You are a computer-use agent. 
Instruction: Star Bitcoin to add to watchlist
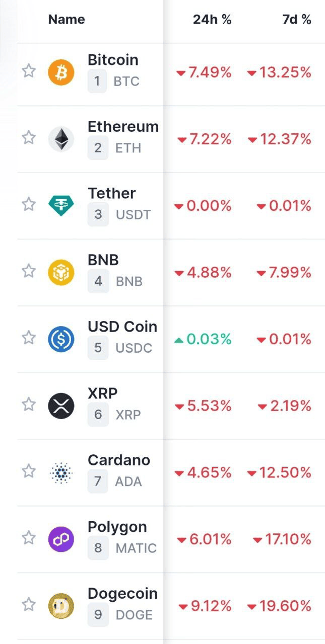29,71
